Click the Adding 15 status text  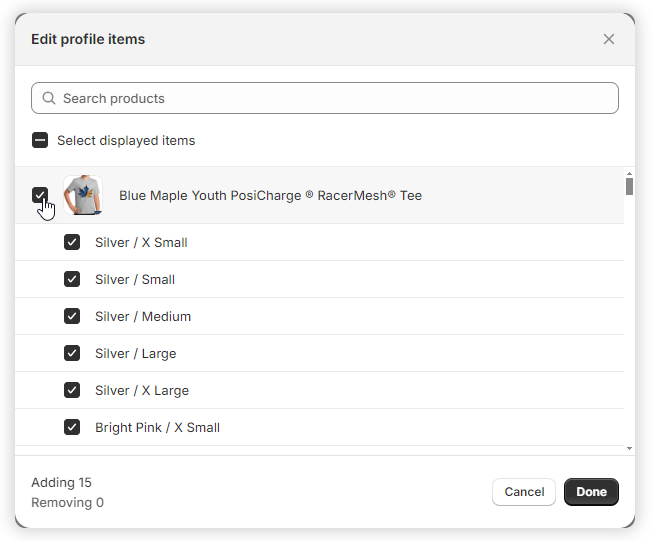point(61,483)
